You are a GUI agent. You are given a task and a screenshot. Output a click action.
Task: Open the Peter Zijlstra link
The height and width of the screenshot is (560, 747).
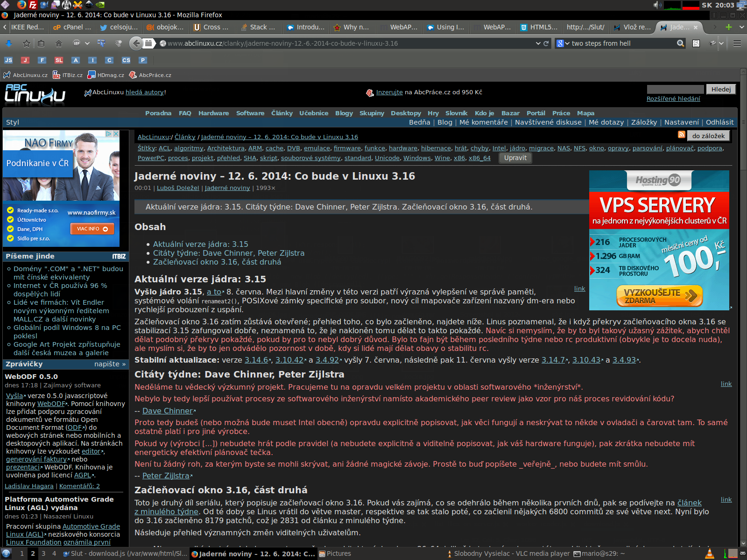[x=166, y=476]
